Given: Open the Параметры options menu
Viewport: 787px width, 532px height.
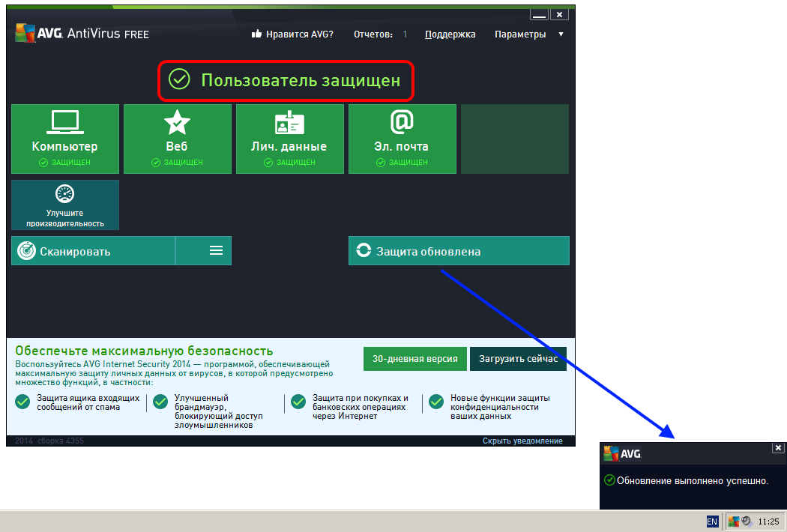Looking at the screenshot, I should click(x=520, y=34).
